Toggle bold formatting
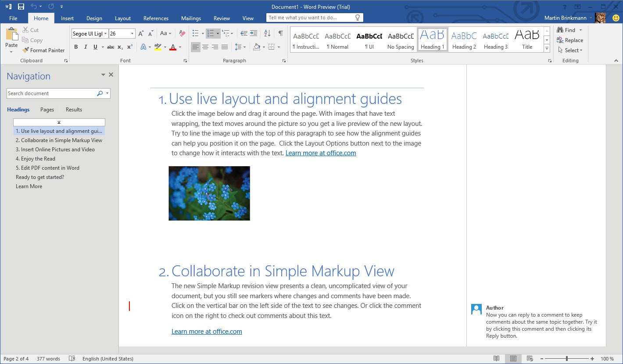 (x=76, y=46)
